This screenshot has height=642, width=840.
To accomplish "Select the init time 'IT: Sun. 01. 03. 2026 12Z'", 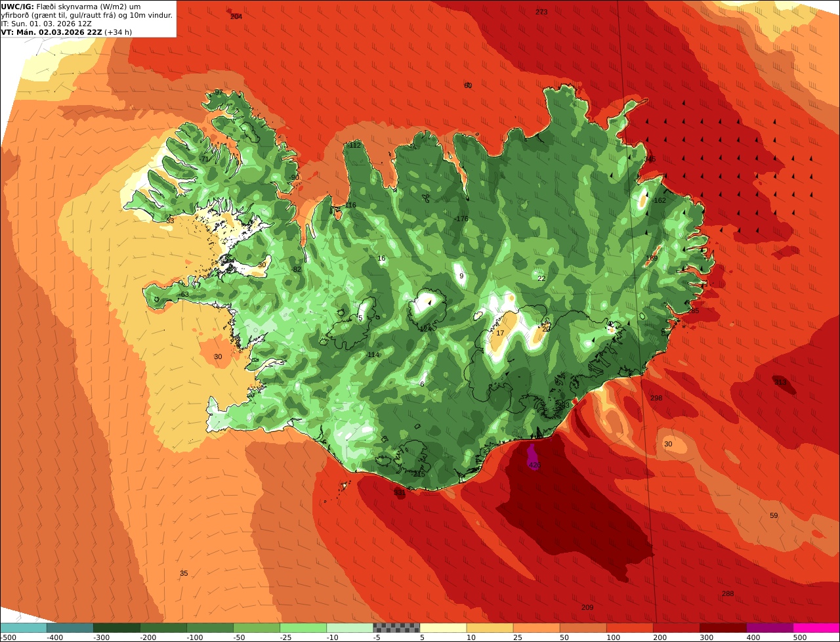I will coord(47,24).
